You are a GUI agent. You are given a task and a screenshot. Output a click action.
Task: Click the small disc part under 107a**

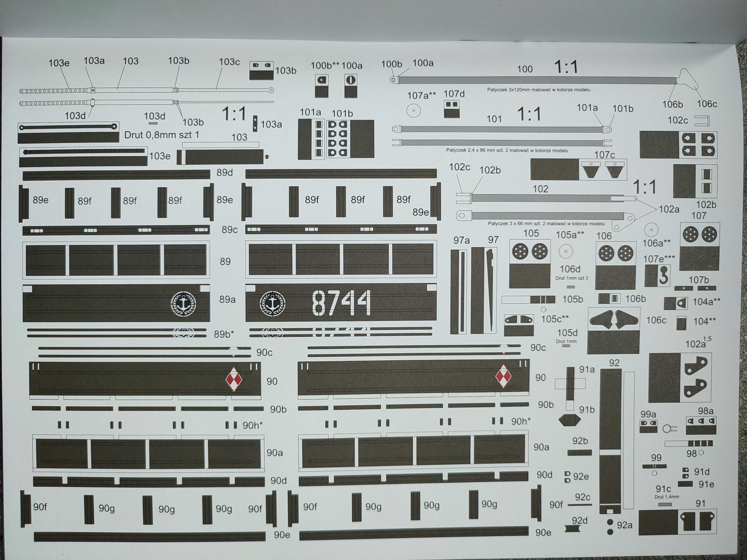tap(413, 111)
